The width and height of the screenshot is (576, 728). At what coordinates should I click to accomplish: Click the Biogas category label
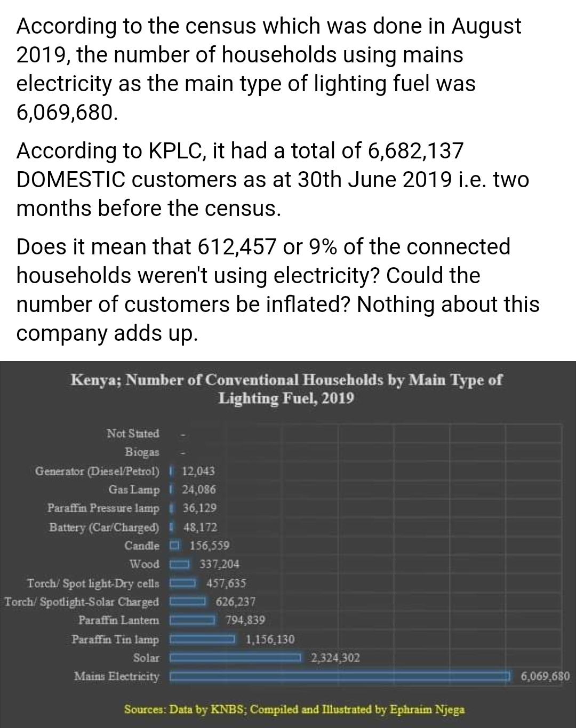click(142, 452)
